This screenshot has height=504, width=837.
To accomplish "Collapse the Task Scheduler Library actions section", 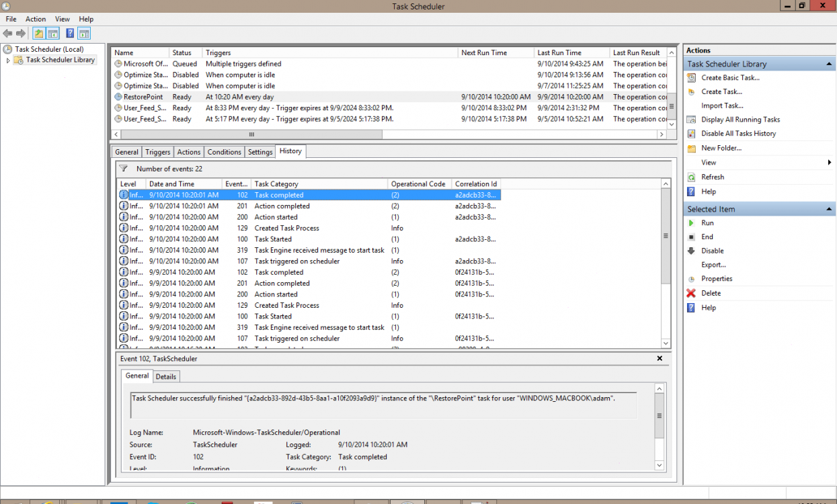I will (x=830, y=65).
